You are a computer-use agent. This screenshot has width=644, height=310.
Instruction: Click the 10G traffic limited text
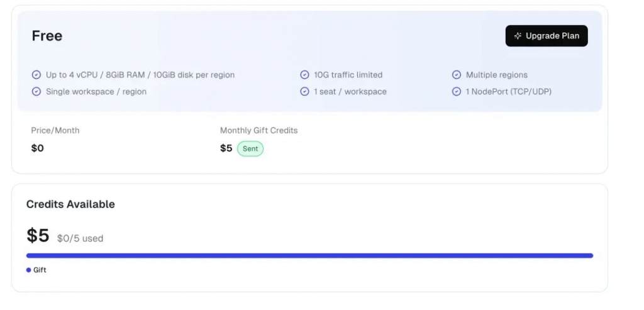click(x=348, y=75)
